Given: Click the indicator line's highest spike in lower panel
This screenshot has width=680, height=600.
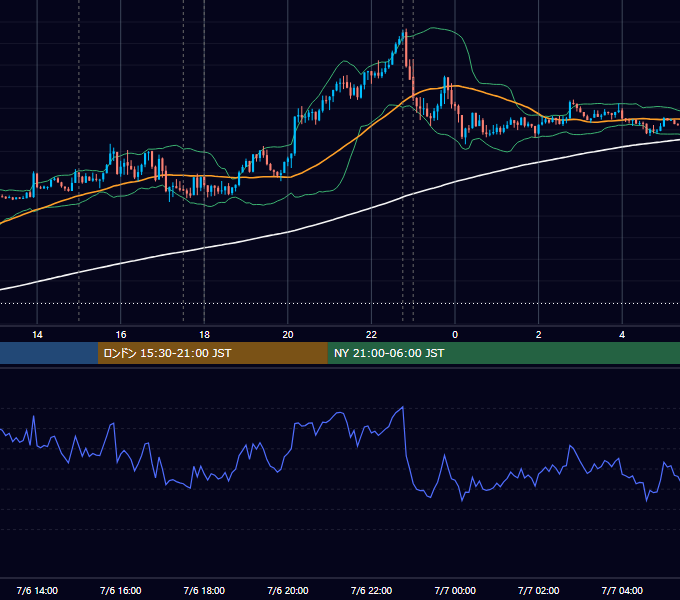Looking at the screenshot, I should pos(403,408).
